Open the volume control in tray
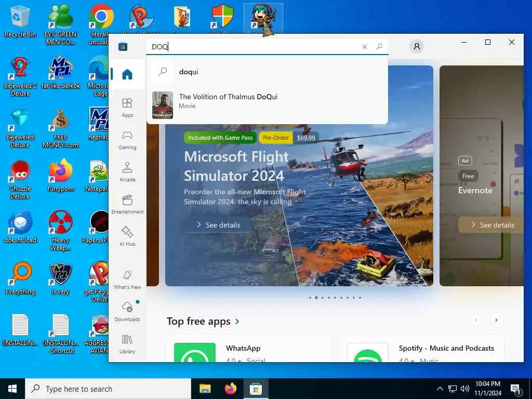 pyautogui.click(x=465, y=389)
